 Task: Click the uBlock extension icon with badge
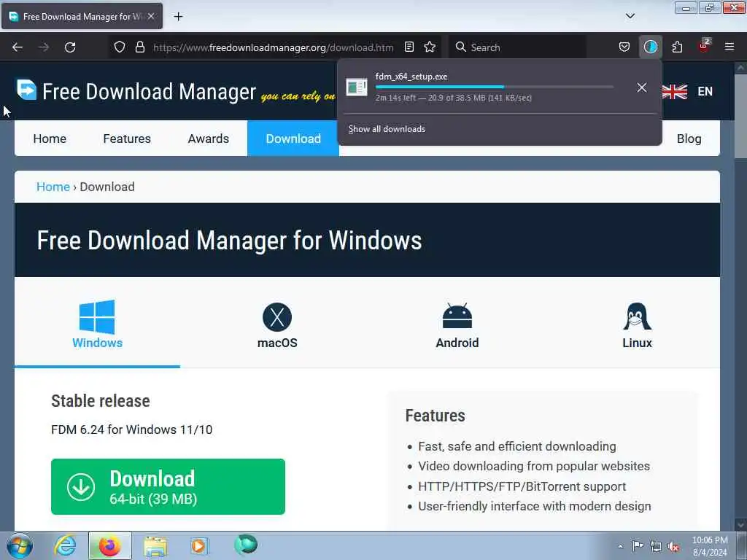[704, 46]
